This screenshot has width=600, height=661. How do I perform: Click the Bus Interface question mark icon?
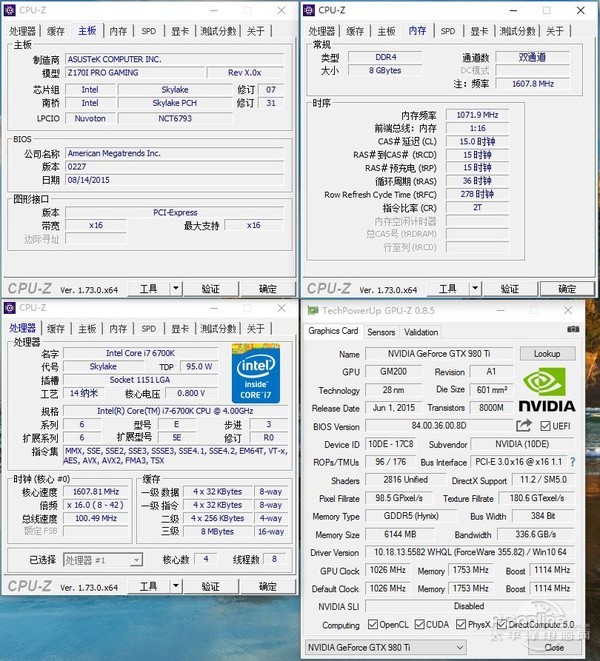click(572, 462)
